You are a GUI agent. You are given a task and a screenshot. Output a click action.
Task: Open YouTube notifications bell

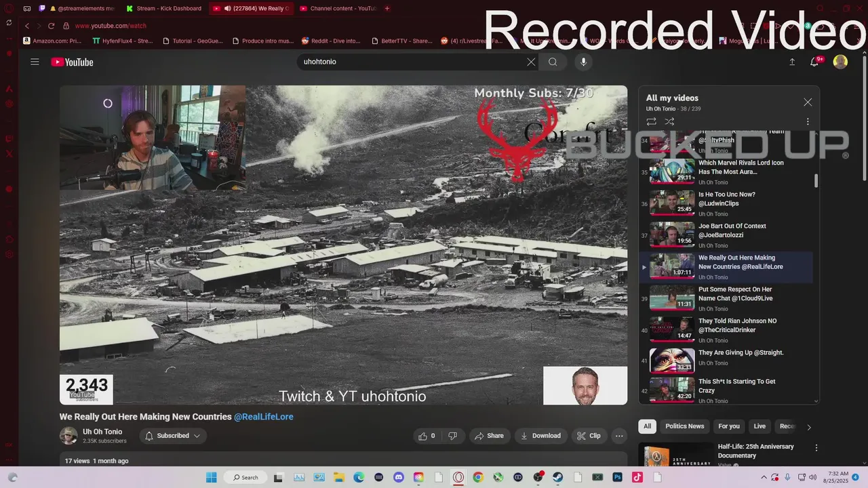click(816, 62)
